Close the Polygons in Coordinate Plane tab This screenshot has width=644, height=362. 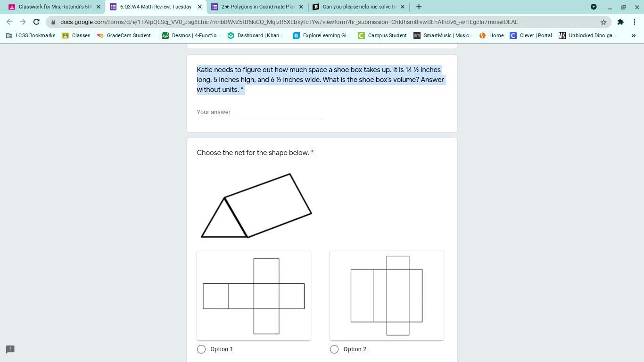301,7
